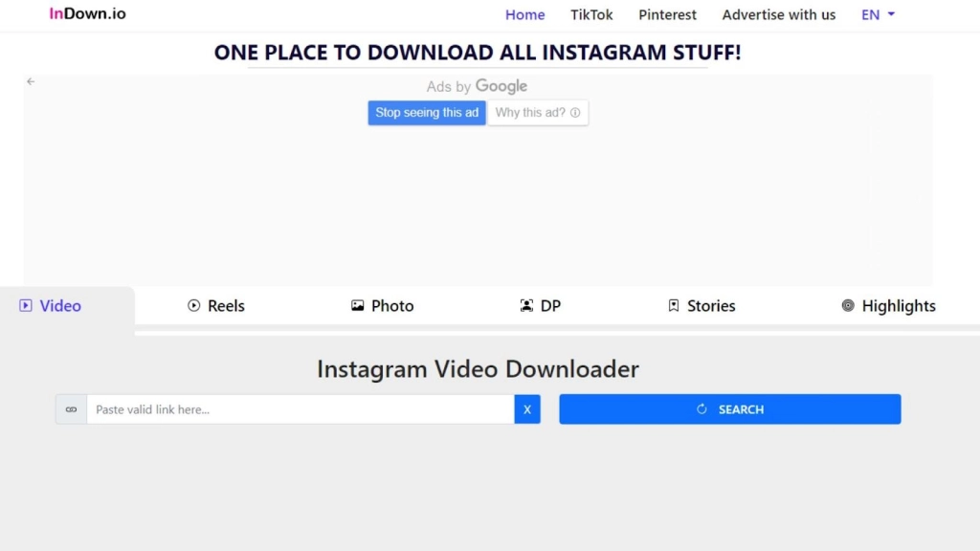The image size is (980, 551).
Task: Switch to the Stories tab
Action: point(702,305)
